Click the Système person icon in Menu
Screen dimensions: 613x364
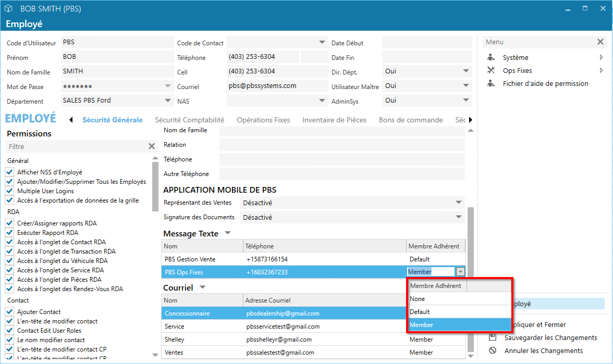(491, 57)
